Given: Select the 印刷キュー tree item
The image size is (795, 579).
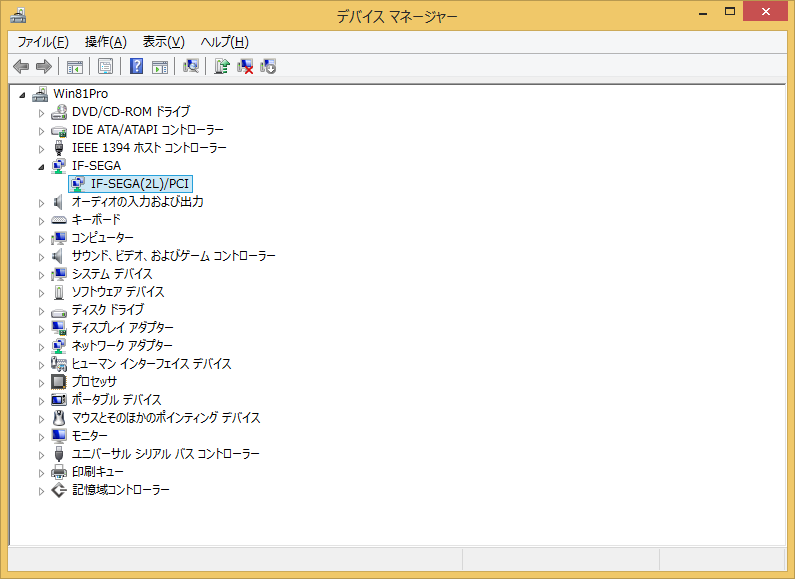Looking at the screenshot, I should 97,472.
